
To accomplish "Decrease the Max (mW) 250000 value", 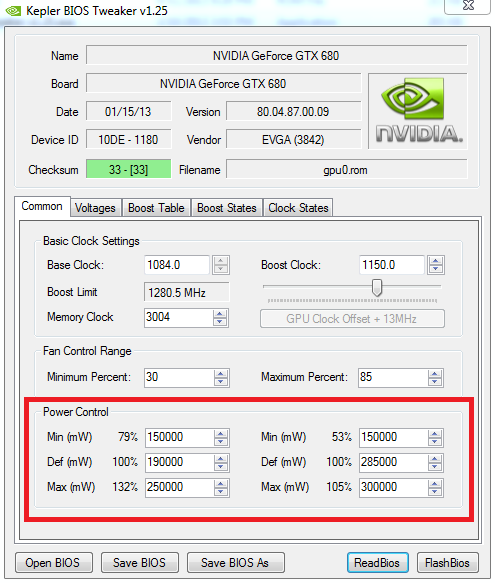I will click(221, 492).
